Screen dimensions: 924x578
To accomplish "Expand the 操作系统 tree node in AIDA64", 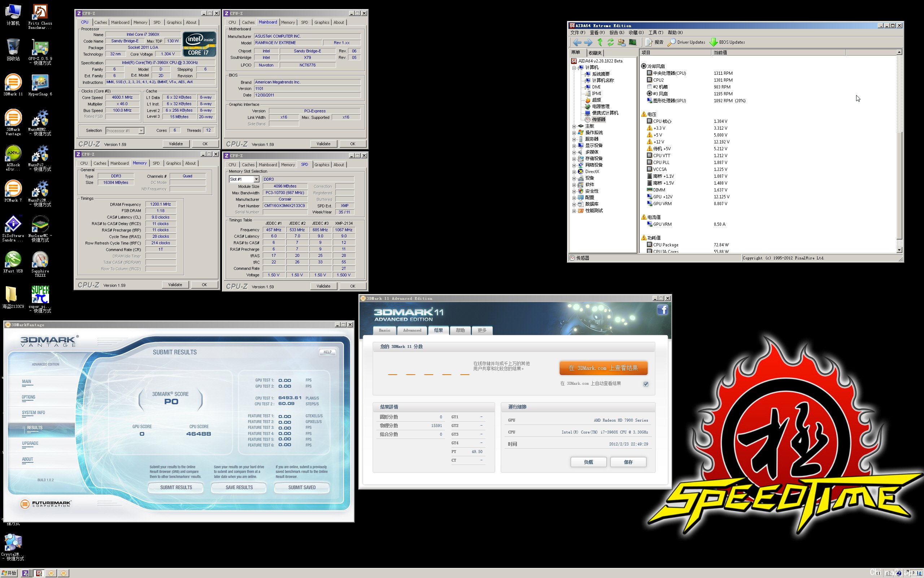I will 574,133.
